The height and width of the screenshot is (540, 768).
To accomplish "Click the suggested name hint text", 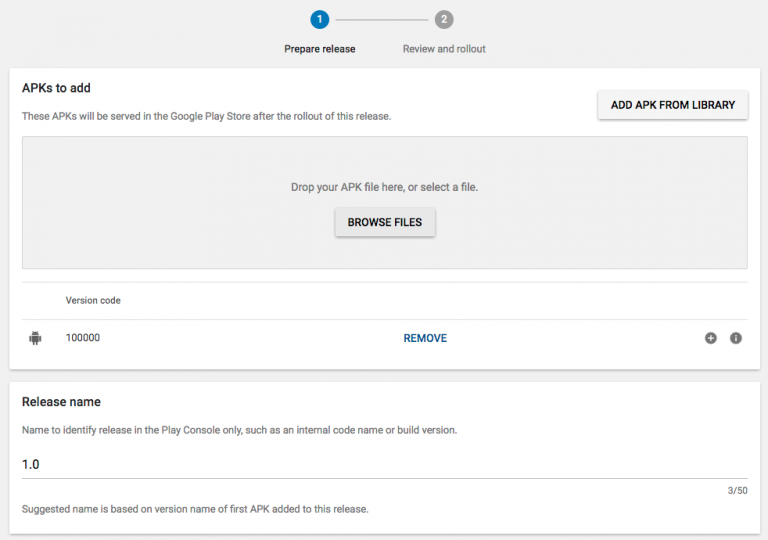I will 195,509.
